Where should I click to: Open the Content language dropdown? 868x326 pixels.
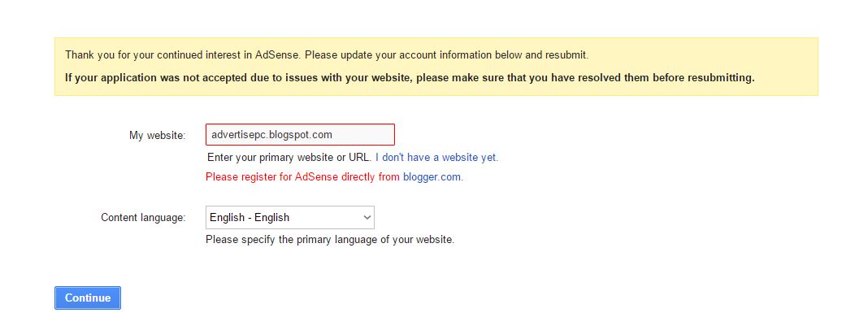[x=289, y=217]
